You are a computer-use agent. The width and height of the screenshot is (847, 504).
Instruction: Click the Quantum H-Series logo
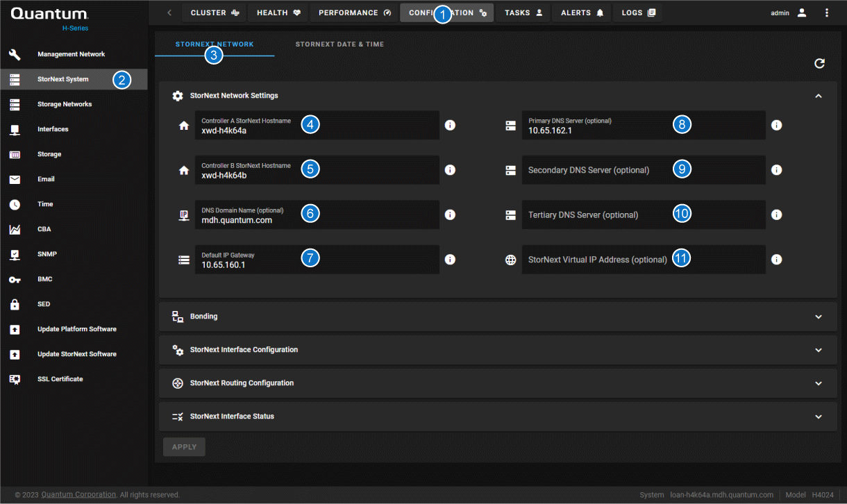point(50,19)
